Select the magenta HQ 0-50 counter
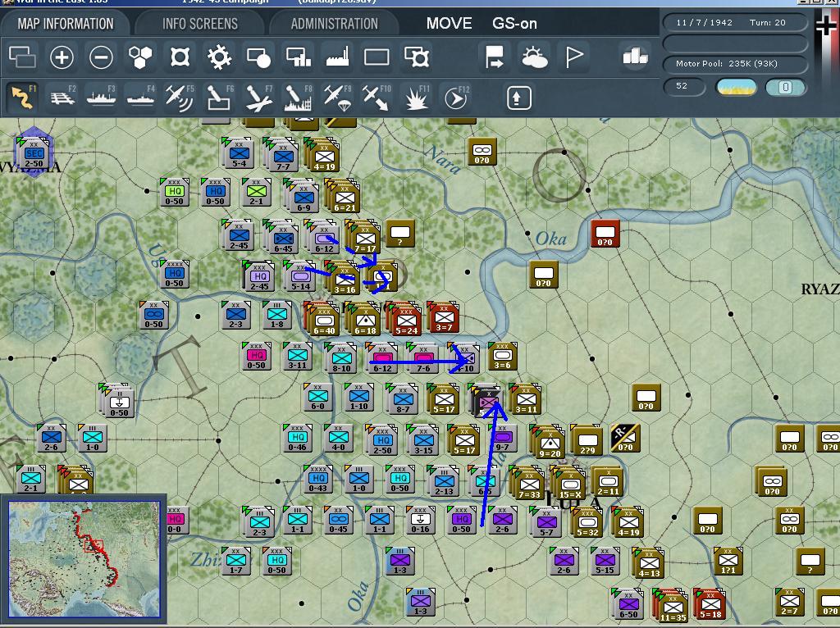Image resolution: width=840 pixels, height=628 pixels. tap(256, 357)
